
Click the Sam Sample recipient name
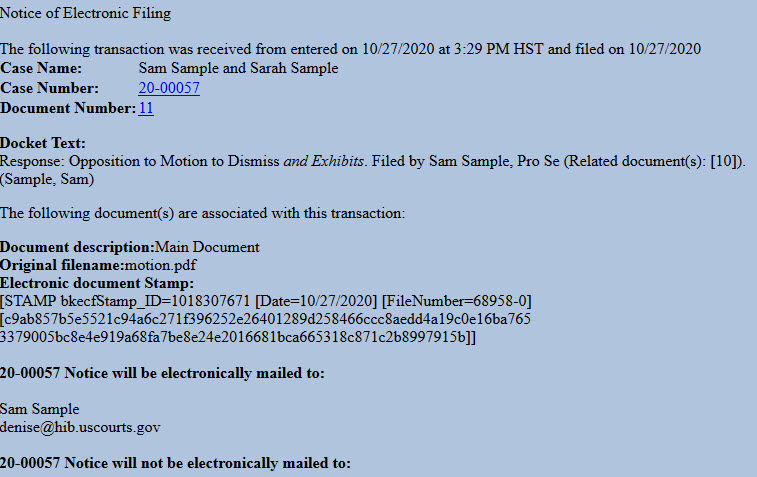pos(40,409)
